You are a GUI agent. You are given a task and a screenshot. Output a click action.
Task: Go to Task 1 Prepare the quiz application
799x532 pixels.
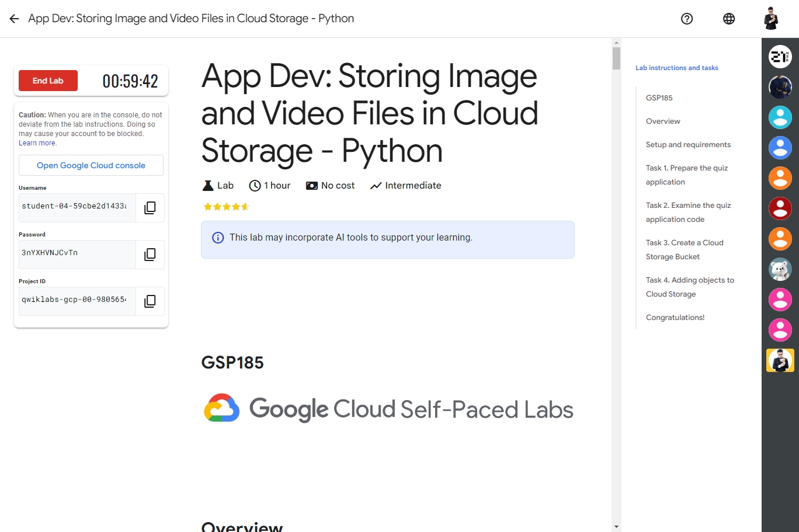[687, 175]
